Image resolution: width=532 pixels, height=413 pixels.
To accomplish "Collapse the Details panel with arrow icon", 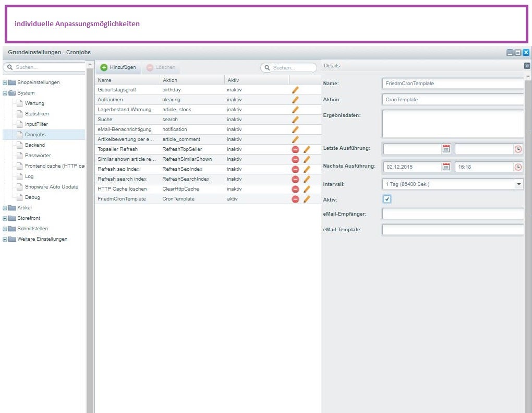I will [x=527, y=66].
